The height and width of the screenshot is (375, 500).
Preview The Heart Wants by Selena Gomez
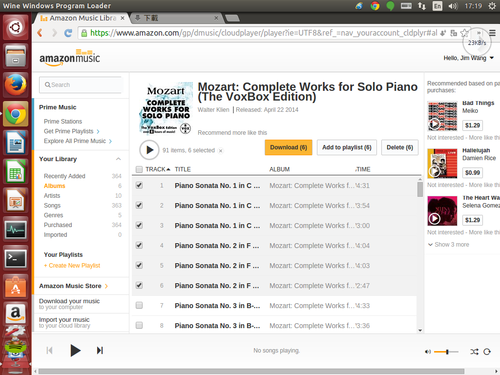pos(434,219)
